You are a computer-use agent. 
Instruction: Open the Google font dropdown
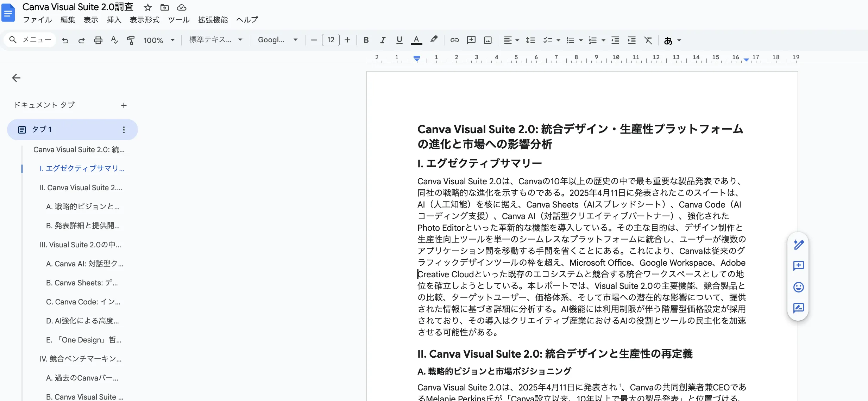(278, 40)
